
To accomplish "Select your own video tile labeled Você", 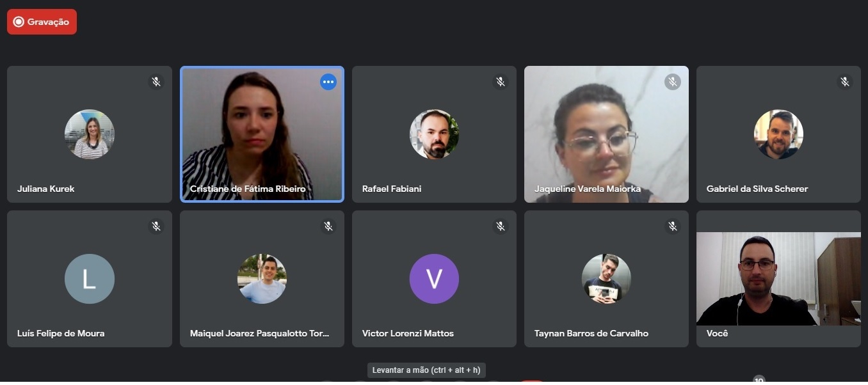I will [x=778, y=279].
